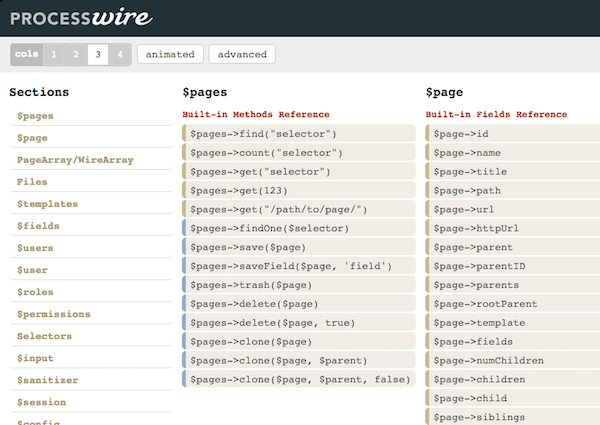Image resolution: width=600 pixels, height=425 pixels.
Task: Open the $pages section link
Action: [91, 116]
